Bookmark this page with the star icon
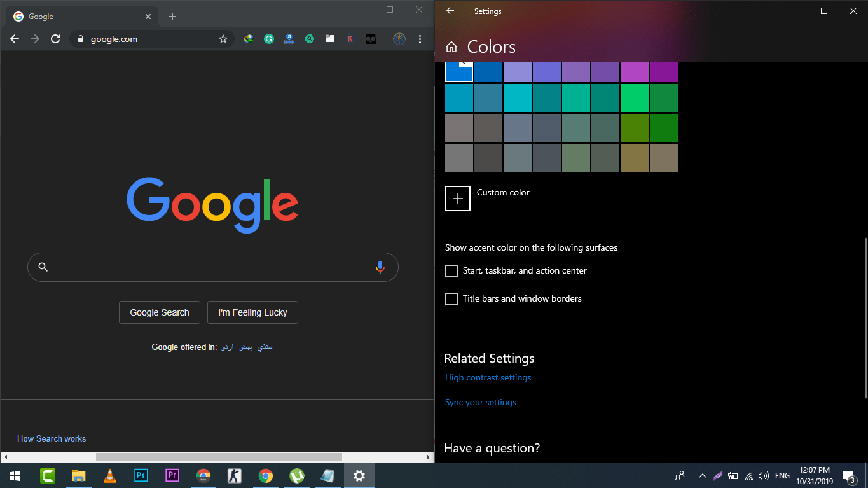Screen dimensions: 868x488 (x=223, y=39)
